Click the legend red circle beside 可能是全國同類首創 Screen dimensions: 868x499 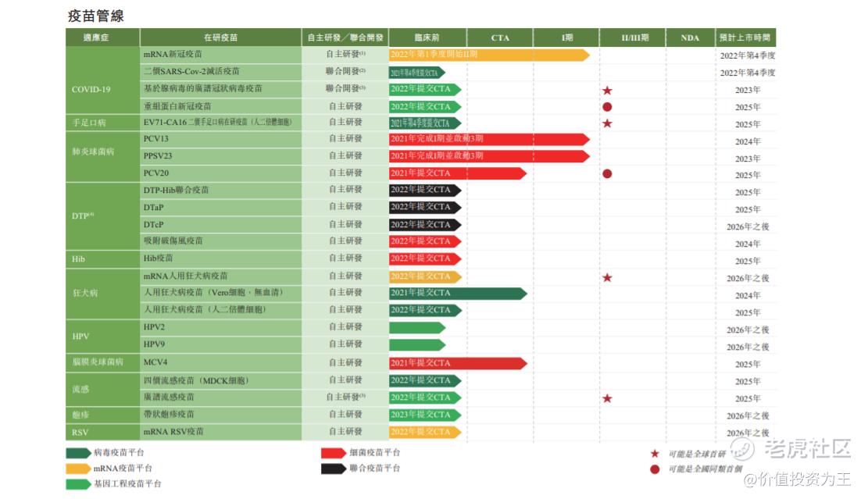point(655,469)
